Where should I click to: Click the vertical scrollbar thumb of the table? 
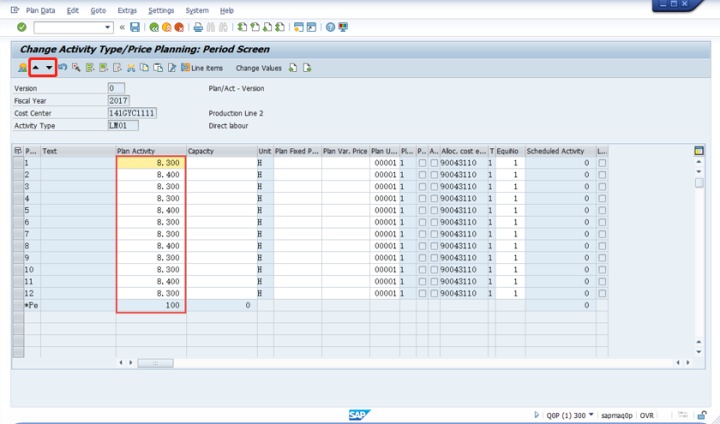pyautogui.click(x=699, y=183)
